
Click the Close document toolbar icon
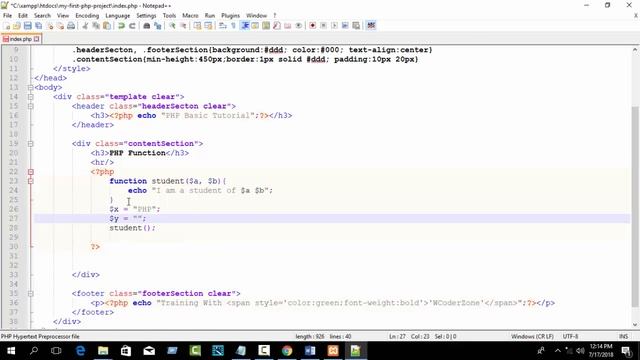(x=49, y=26)
